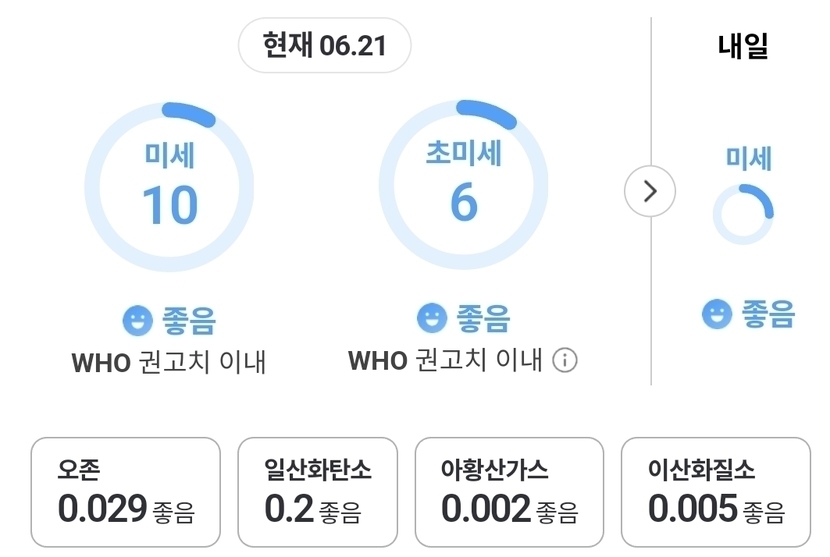Viewport: 830px width, 557px height.
Task: Click the smiley icon in the 내일 forecast
Action: point(717,313)
